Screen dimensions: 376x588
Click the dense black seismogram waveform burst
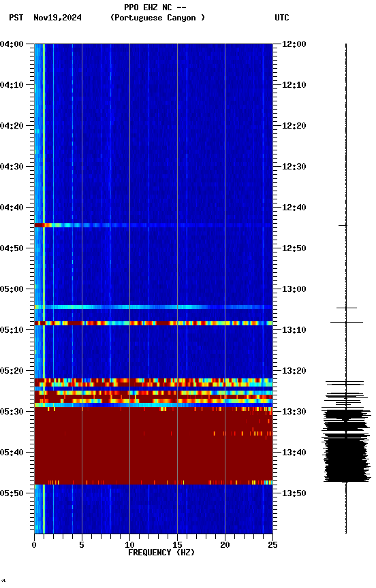pyautogui.click(x=346, y=446)
